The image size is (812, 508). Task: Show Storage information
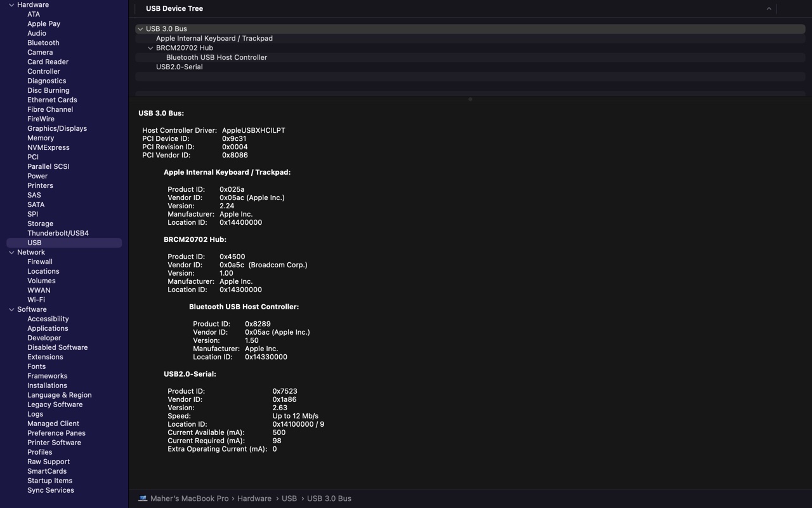(40, 224)
